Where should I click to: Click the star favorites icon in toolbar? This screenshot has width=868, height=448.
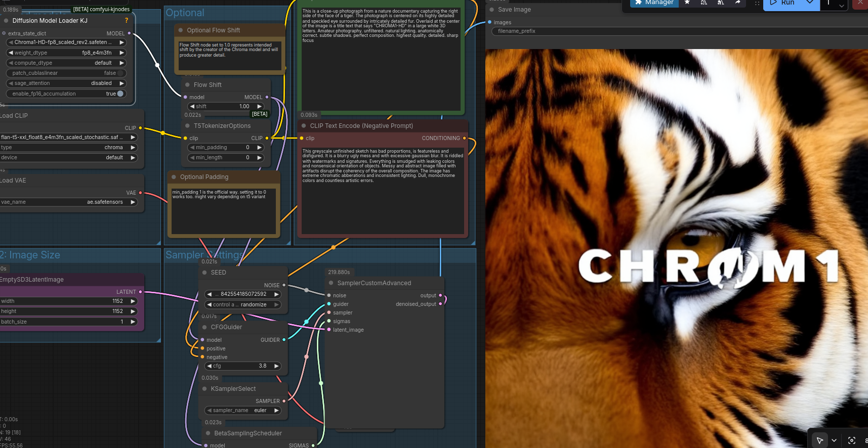(687, 3)
